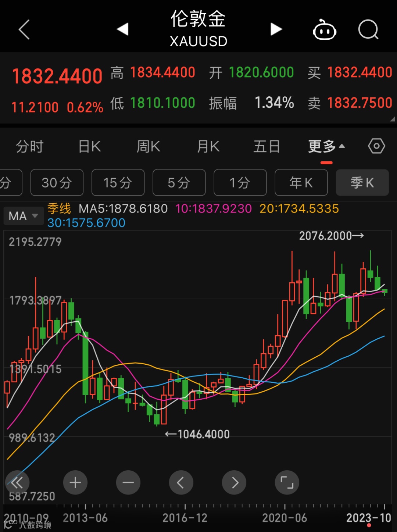397x532 pixels.
Task: Tap the current price 1832.4400
Action: point(57,76)
